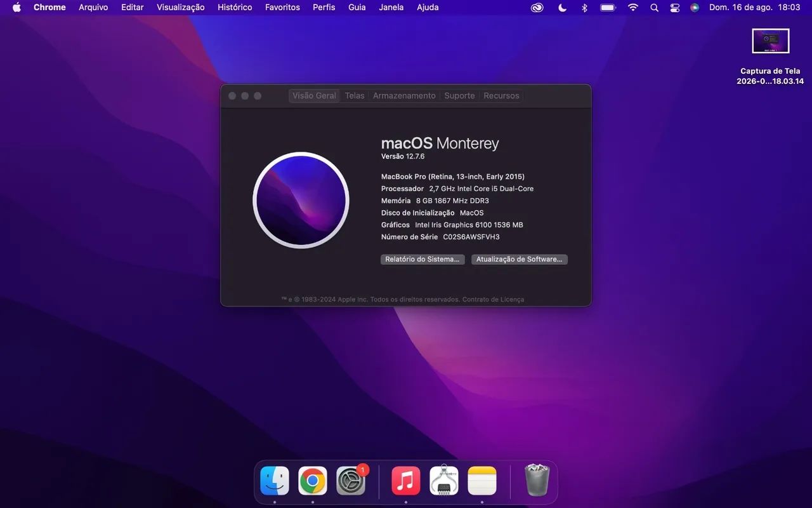Minimize the About This Mac window
Viewport: 812px width, 508px height.
[x=245, y=96]
